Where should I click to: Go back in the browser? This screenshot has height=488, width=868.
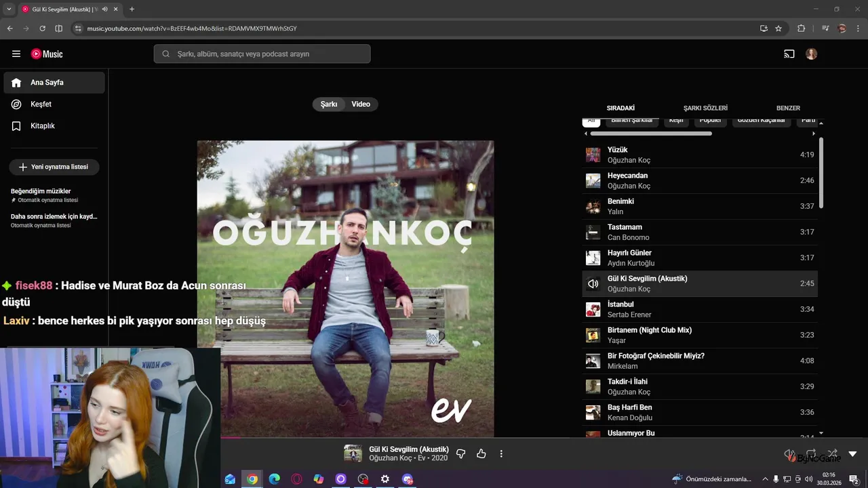coord(9,28)
